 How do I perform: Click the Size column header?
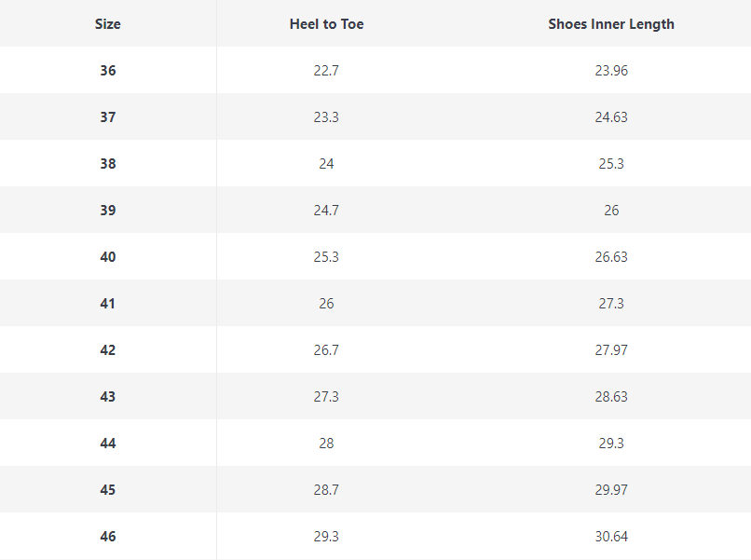108,24
